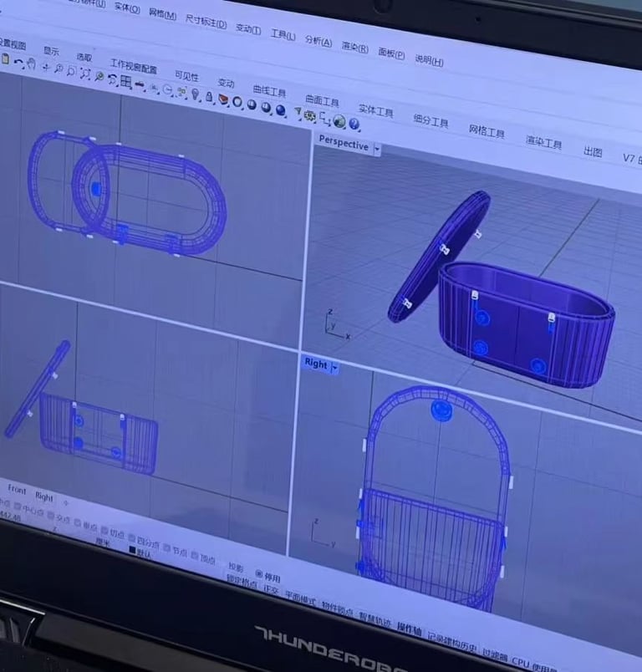This screenshot has height=672, width=642.
Task: Click the globe render icon
Action: [x=339, y=121]
